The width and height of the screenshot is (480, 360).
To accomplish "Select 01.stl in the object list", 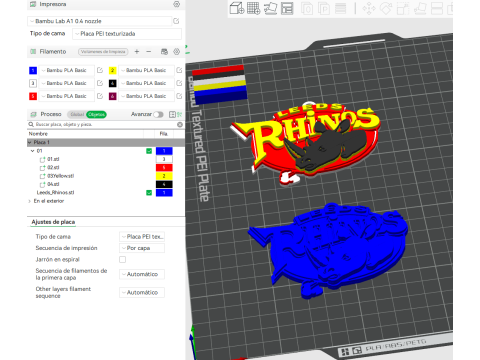I will coord(53,159).
